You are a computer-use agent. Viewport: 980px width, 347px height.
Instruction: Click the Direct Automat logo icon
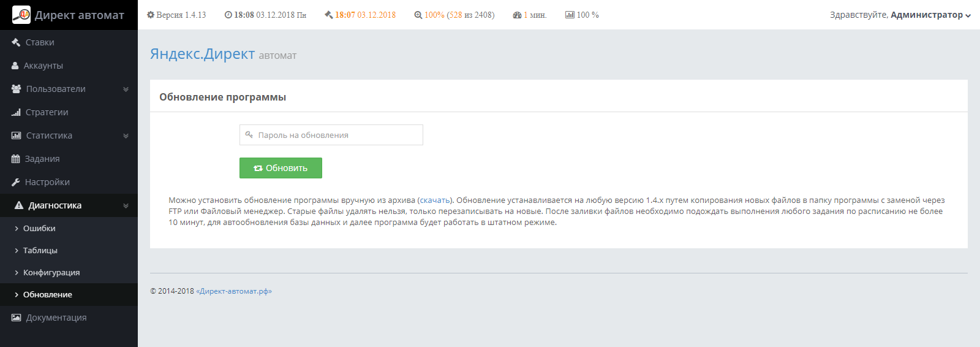click(21, 15)
